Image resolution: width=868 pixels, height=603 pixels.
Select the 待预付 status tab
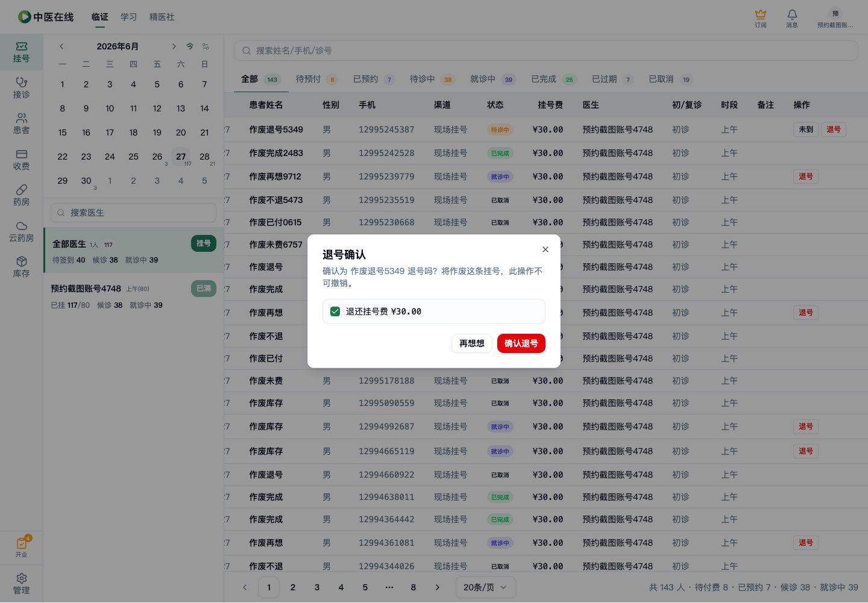[316, 79]
